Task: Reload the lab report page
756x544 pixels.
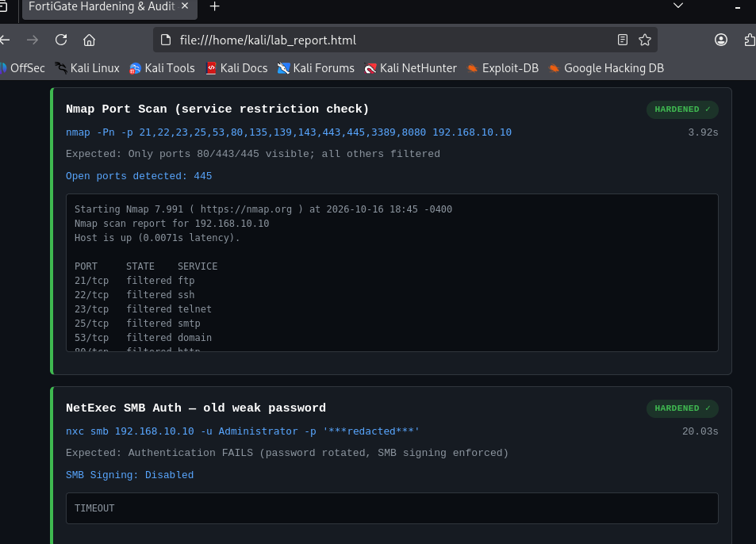Action: click(x=61, y=40)
